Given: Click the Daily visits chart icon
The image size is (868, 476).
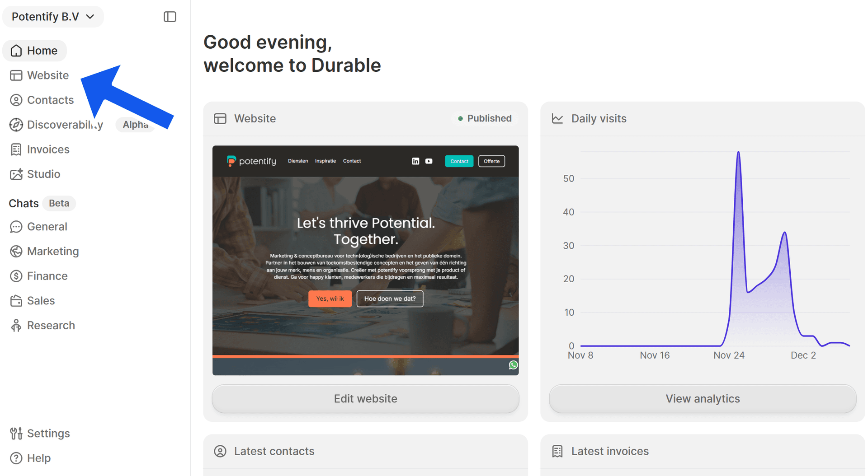Looking at the screenshot, I should [x=557, y=119].
